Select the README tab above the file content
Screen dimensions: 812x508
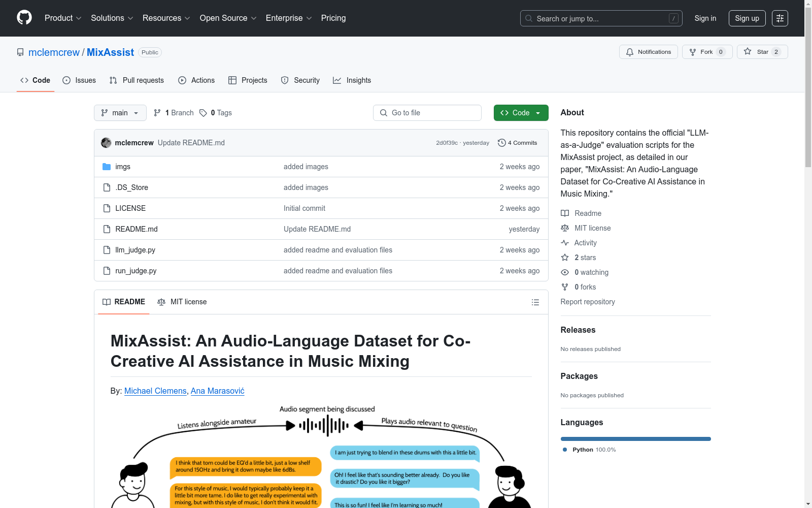click(124, 302)
